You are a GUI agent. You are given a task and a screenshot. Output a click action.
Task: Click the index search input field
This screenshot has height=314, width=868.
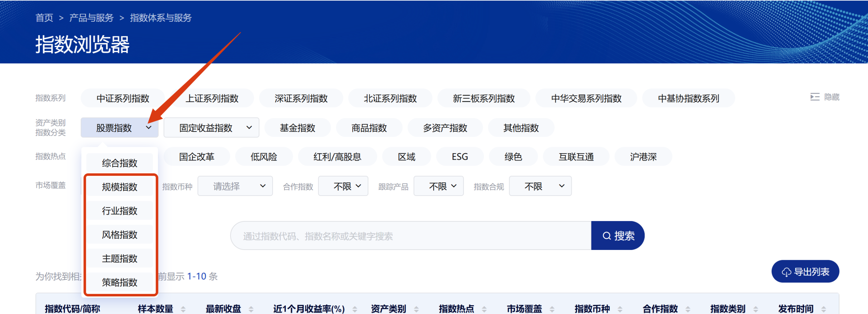[x=407, y=235]
